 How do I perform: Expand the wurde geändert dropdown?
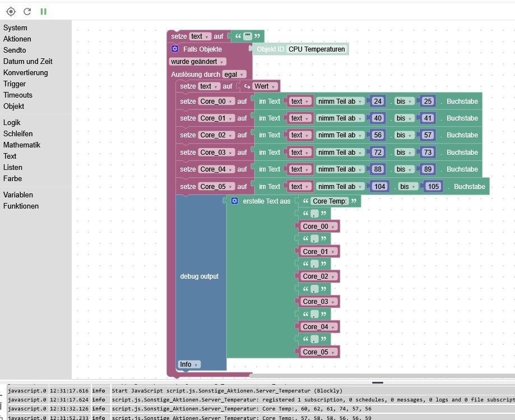point(197,62)
